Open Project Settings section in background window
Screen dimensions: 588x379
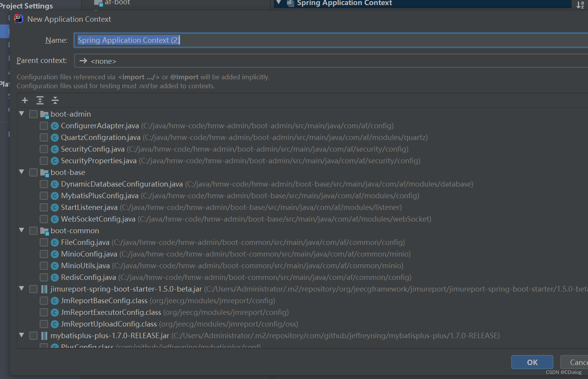(26, 6)
